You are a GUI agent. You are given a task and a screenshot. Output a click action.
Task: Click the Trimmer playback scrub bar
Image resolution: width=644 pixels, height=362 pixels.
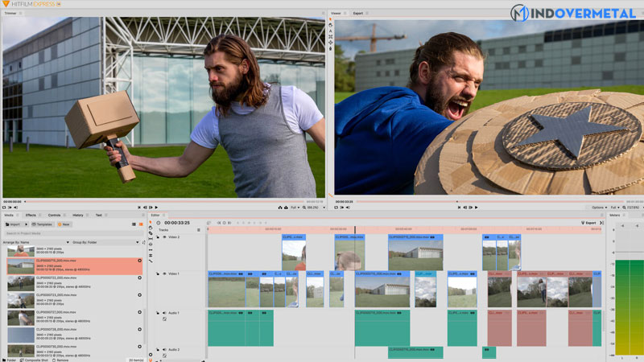[161, 201]
